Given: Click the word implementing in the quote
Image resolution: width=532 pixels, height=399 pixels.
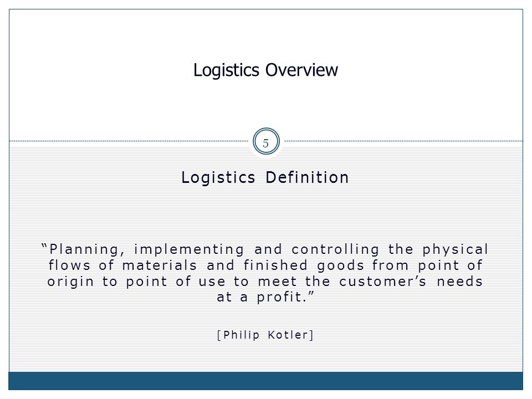Looking at the screenshot, I should [x=188, y=249].
